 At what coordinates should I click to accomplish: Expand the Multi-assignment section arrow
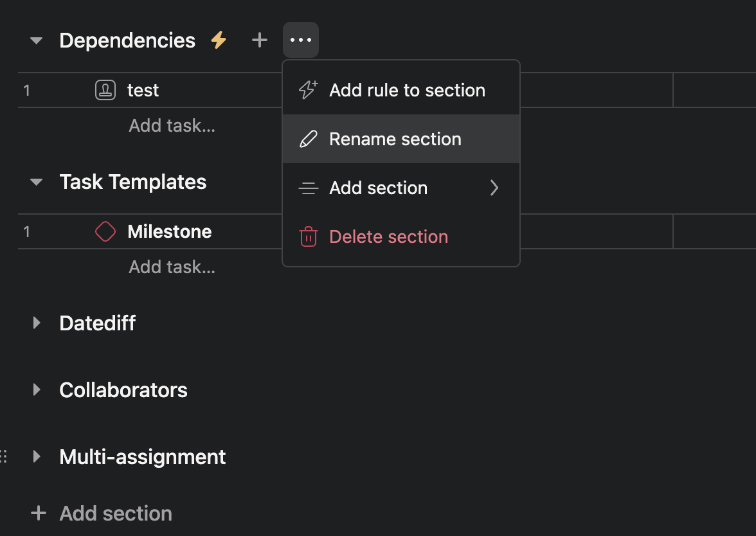click(36, 456)
